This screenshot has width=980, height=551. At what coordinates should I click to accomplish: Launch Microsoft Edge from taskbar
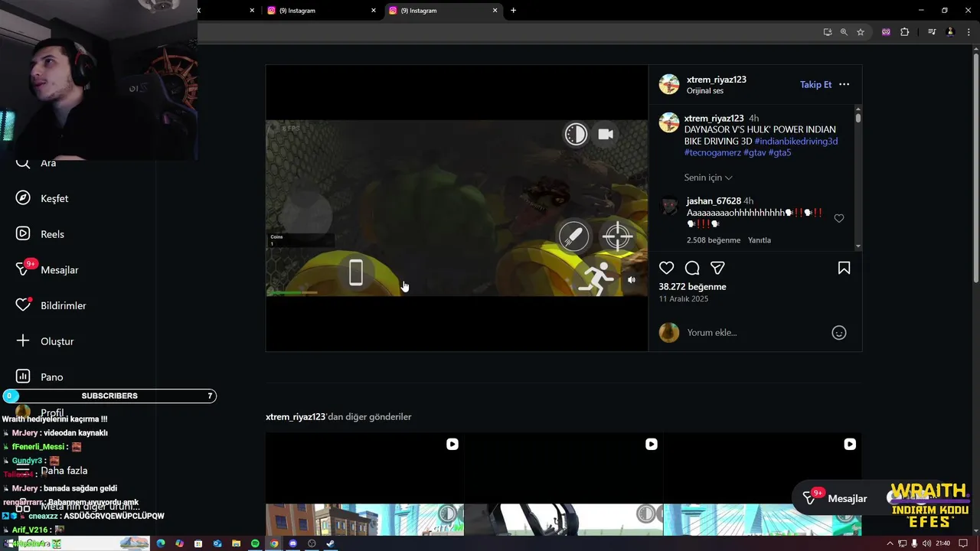[161, 543]
